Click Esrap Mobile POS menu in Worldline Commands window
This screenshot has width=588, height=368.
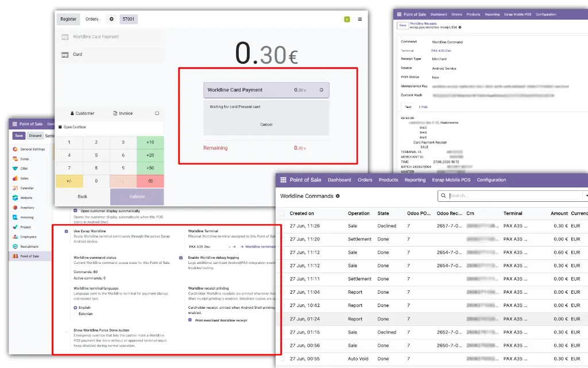pos(451,180)
